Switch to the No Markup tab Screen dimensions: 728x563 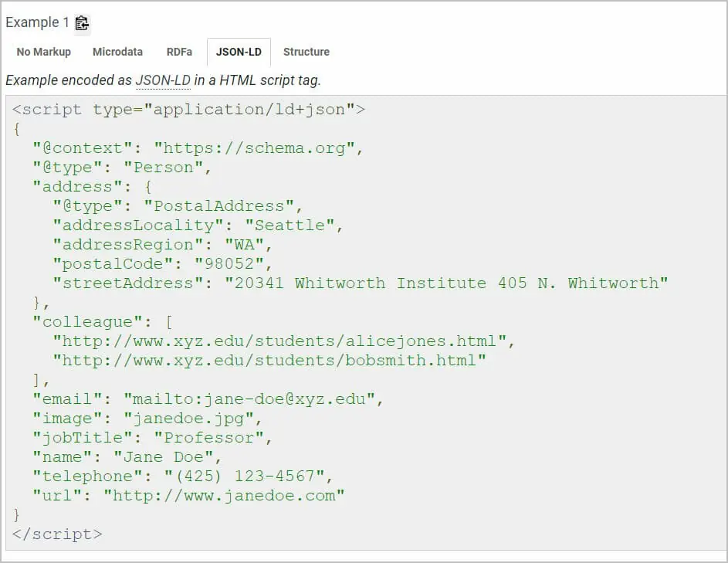(x=43, y=52)
